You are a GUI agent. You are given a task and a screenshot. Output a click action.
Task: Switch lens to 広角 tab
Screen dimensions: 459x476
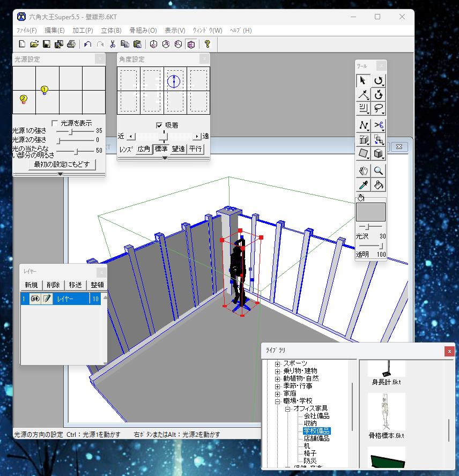click(144, 149)
